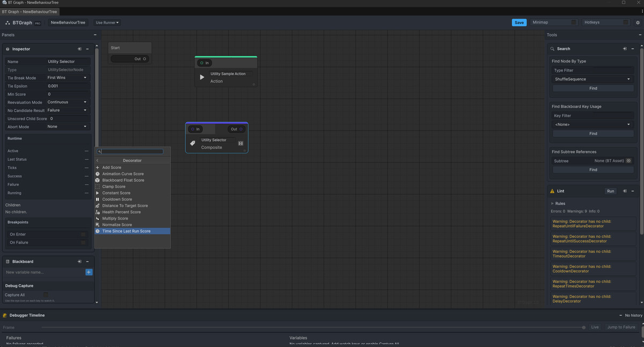Screen dimensions: 644x347
Task: Select Cooldown Score menu entry
Action: [133, 199]
